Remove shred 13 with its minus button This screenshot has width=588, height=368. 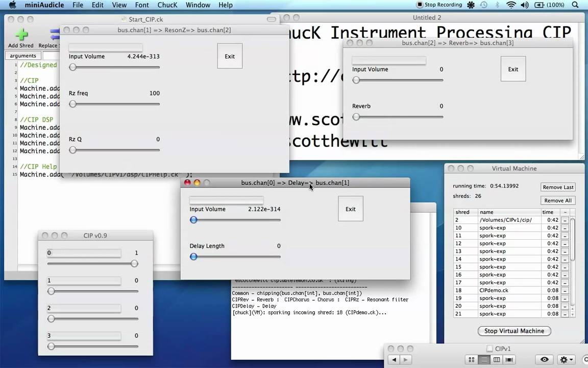click(x=565, y=251)
